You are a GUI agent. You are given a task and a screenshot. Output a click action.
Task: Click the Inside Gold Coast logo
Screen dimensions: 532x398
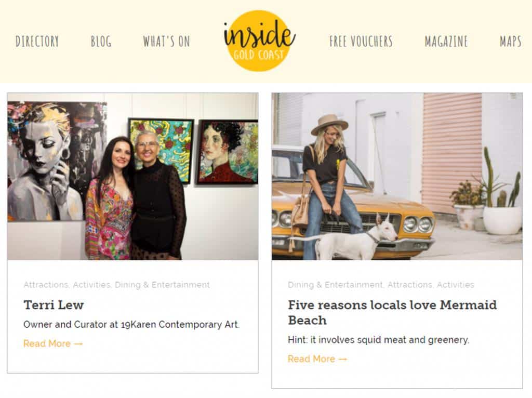coord(259,41)
